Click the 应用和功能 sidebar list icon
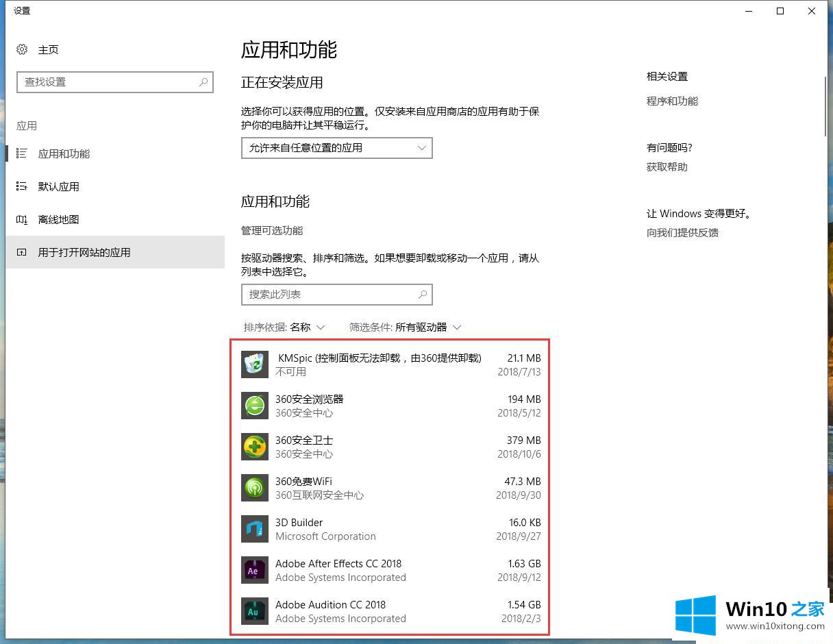Image resolution: width=833 pixels, height=644 pixels. 22,153
